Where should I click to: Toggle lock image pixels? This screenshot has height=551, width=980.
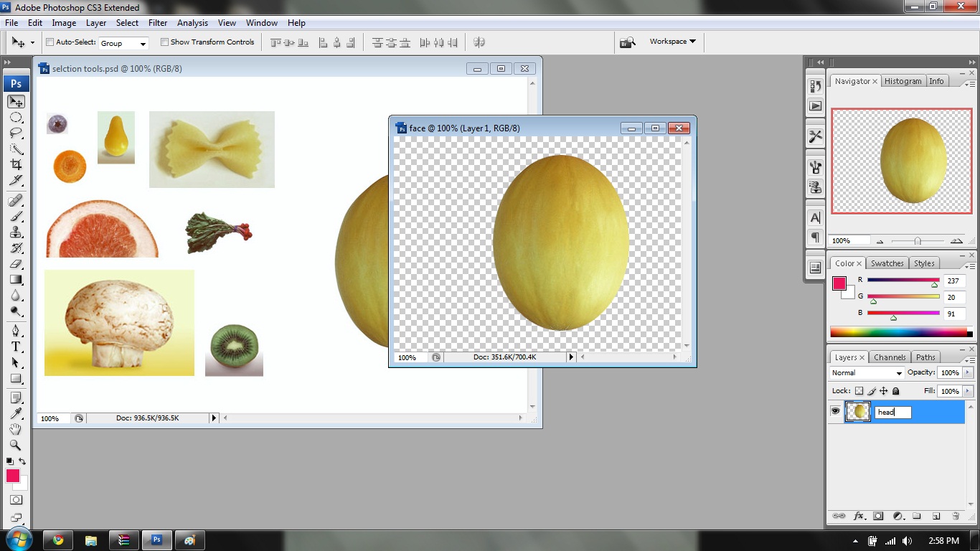point(872,391)
